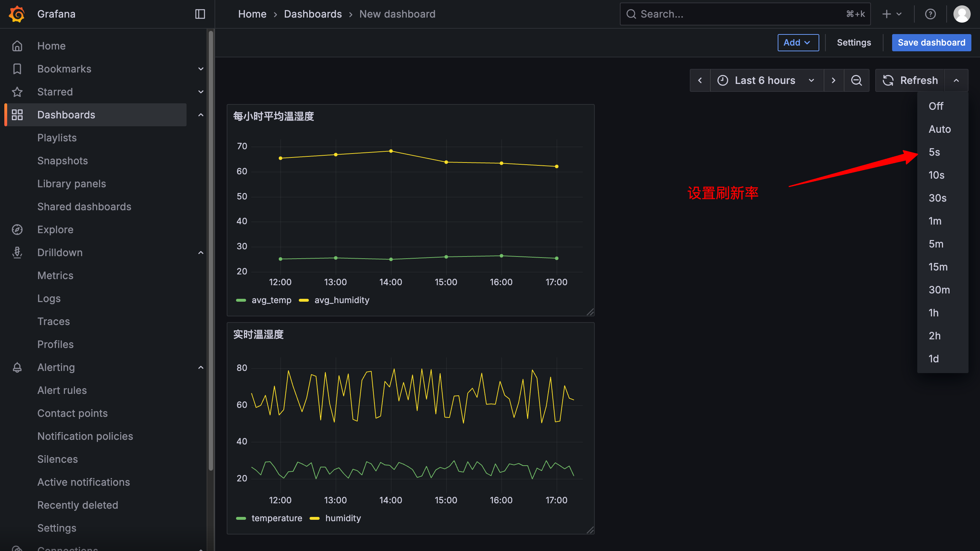The width and height of the screenshot is (980, 551).
Task: Toggle temperature series in bottom legend
Action: pyautogui.click(x=277, y=518)
